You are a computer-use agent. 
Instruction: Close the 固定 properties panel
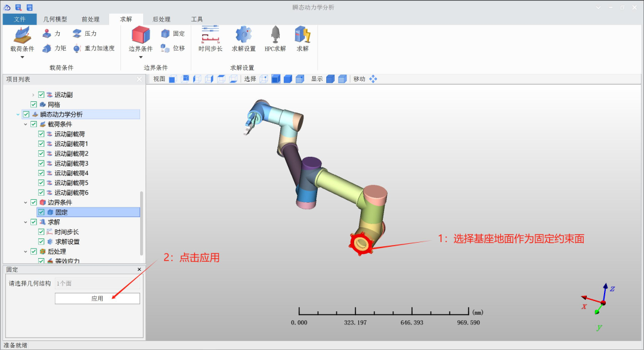point(139,270)
